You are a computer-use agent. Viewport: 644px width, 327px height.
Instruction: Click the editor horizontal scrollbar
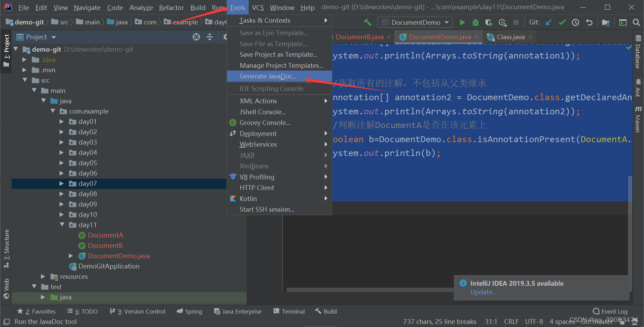pos(370,290)
